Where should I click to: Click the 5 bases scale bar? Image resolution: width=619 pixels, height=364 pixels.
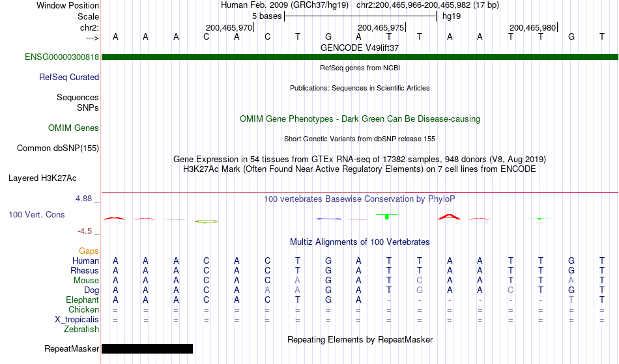coord(360,16)
